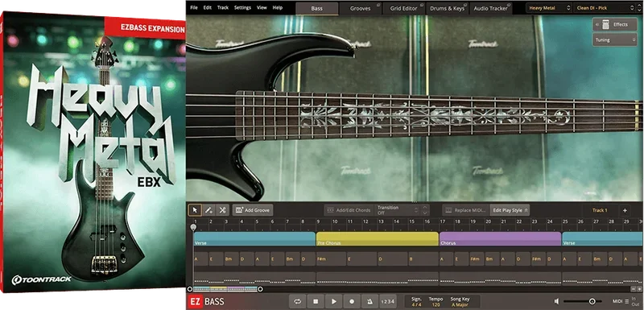Click the playhead marker at bar 1
The height and width of the screenshot is (310, 644).
(x=193, y=226)
